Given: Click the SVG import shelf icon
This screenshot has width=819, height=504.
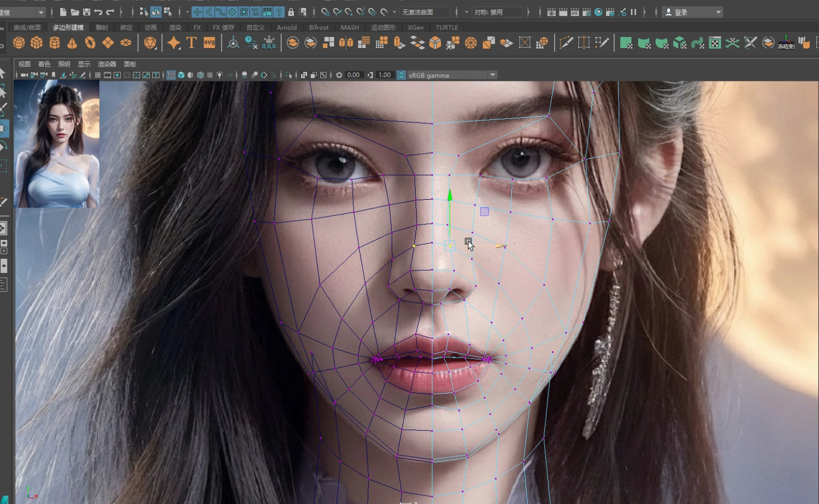Looking at the screenshot, I should 209,43.
